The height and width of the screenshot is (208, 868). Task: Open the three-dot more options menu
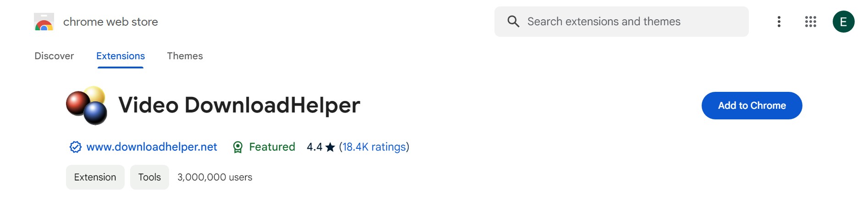(x=779, y=22)
